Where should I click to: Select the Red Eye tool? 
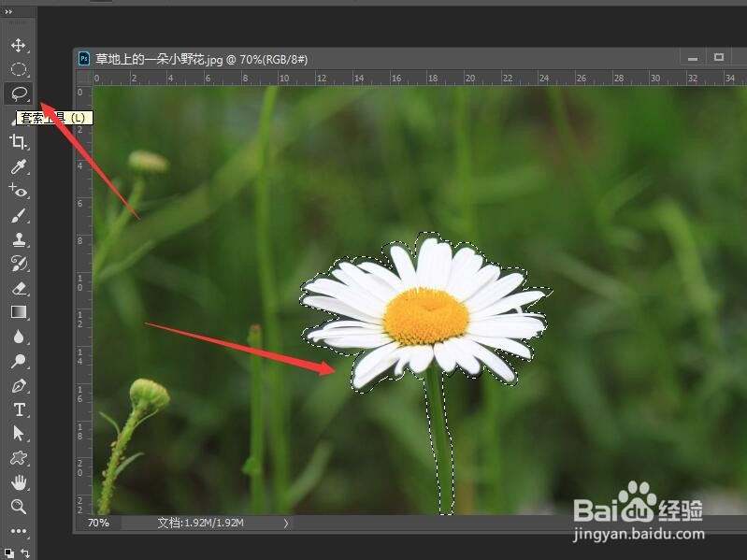[x=18, y=191]
